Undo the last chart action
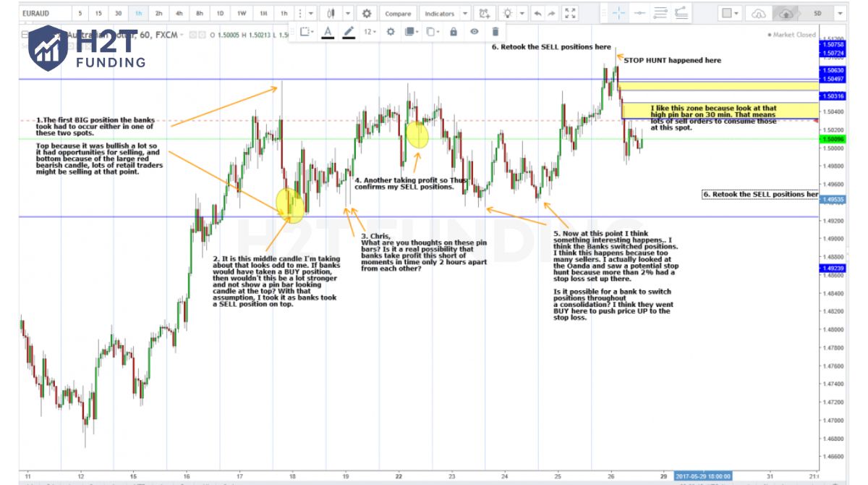 [x=537, y=12]
